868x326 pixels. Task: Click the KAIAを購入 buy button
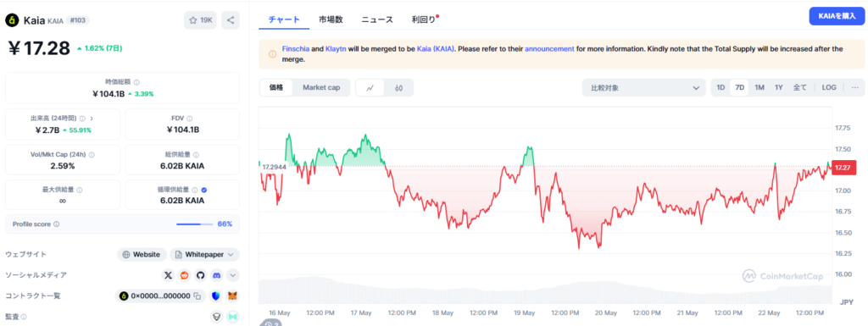click(837, 16)
